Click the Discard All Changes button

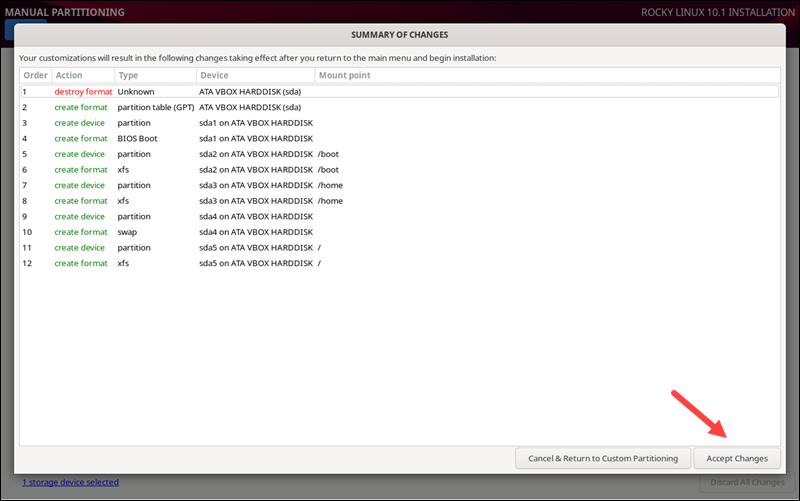click(739, 483)
